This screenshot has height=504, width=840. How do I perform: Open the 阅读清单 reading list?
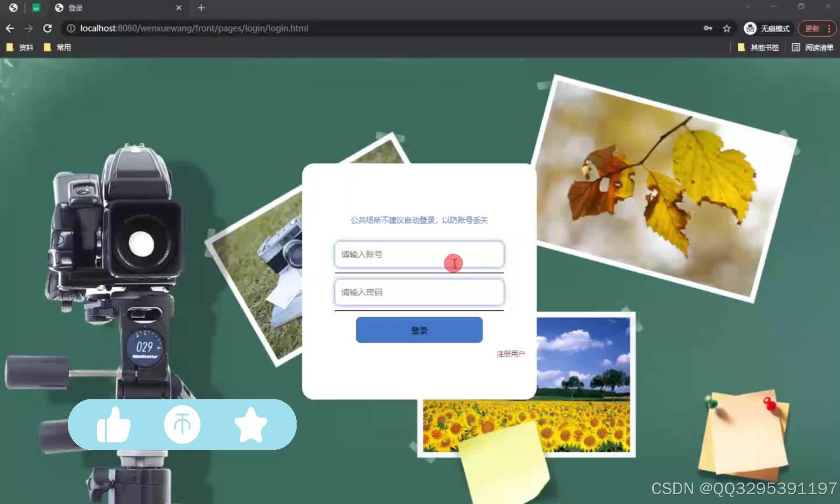[812, 47]
